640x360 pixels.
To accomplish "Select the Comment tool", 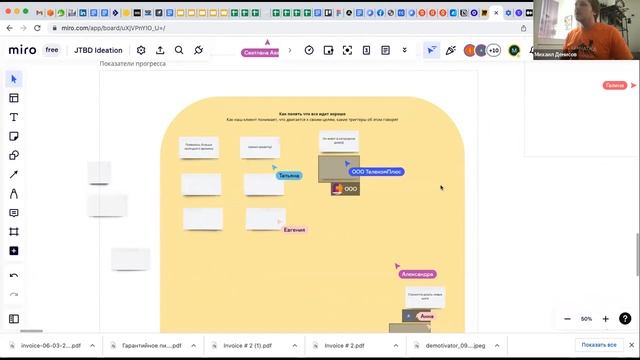I will click(x=14, y=213).
